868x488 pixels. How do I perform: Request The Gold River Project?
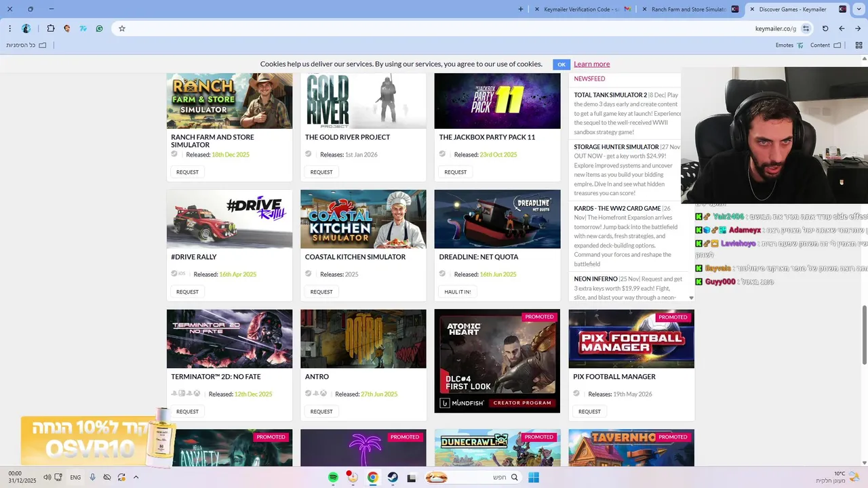[x=321, y=172]
